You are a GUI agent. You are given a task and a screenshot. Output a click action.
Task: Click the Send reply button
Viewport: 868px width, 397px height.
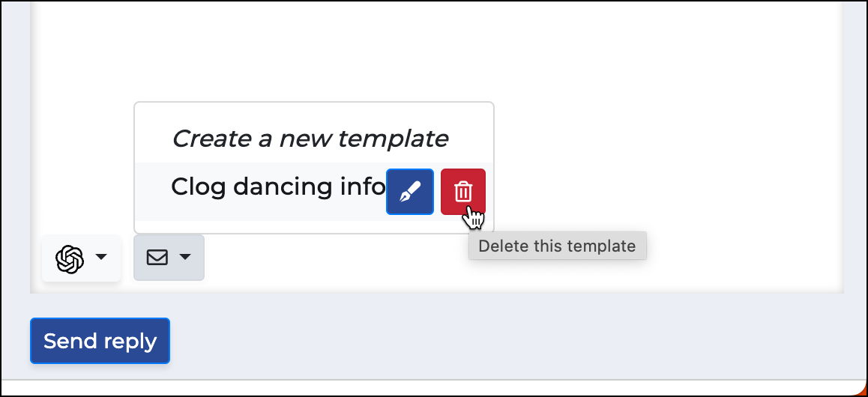[x=100, y=341]
